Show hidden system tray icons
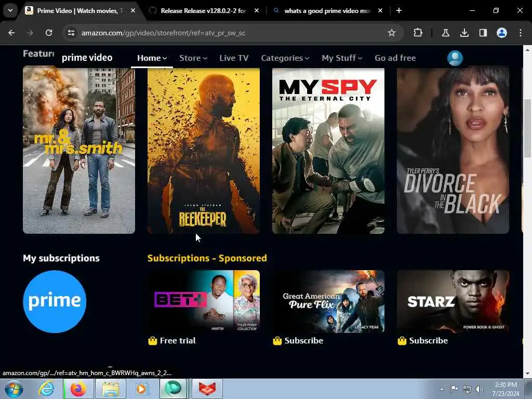 pyautogui.click(x=442, y=389)
